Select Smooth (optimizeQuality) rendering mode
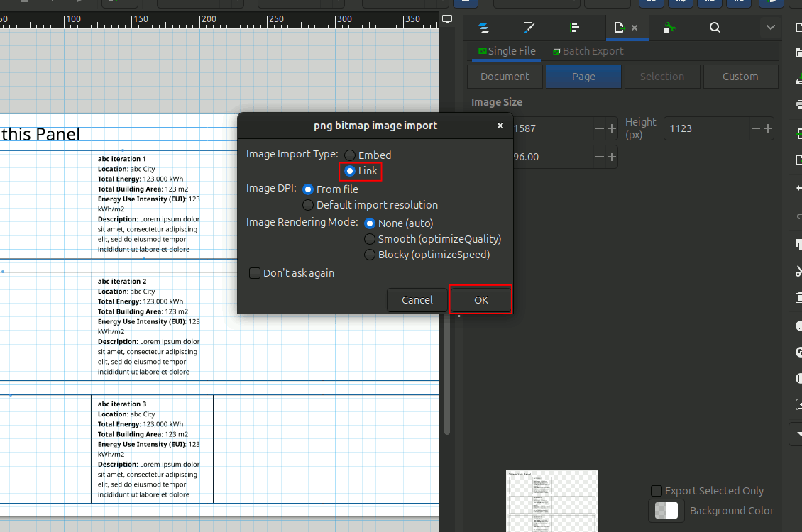 pyautogui.click(x=370, y=239)
